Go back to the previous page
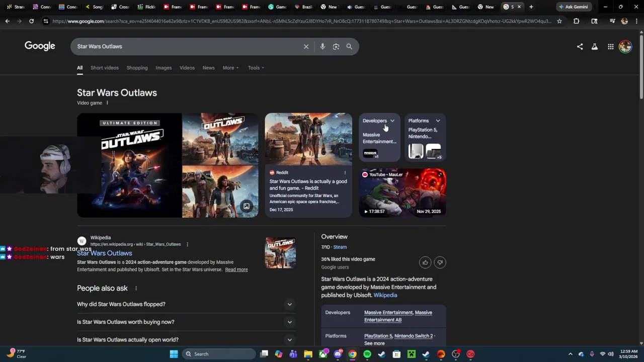This screenshot has width=644, height=362. (7, 21)
